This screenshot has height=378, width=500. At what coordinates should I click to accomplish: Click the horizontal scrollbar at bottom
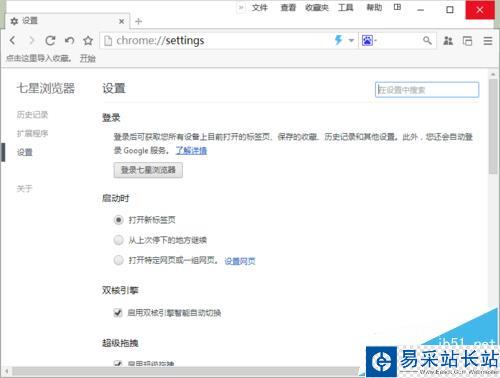coord(185,371)
